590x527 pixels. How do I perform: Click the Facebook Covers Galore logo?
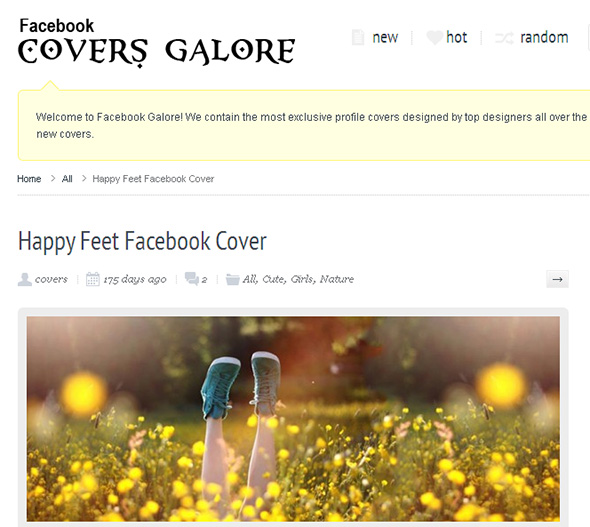point(157,43)
